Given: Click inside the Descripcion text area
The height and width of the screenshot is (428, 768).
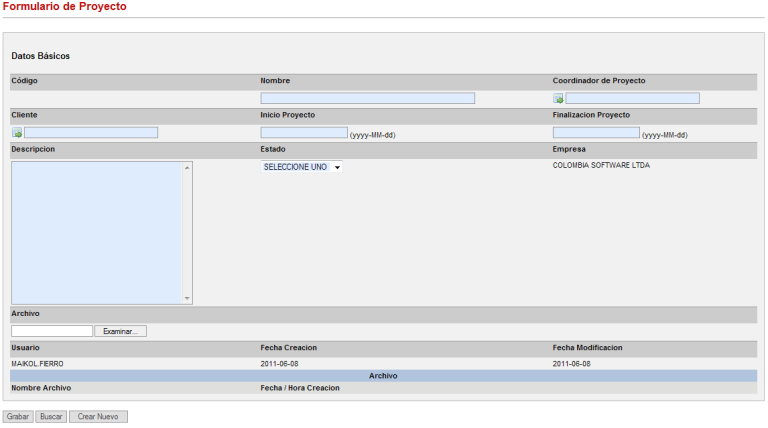Looking at the screenshot, I should pyautogui.click(x=96, y=231).
